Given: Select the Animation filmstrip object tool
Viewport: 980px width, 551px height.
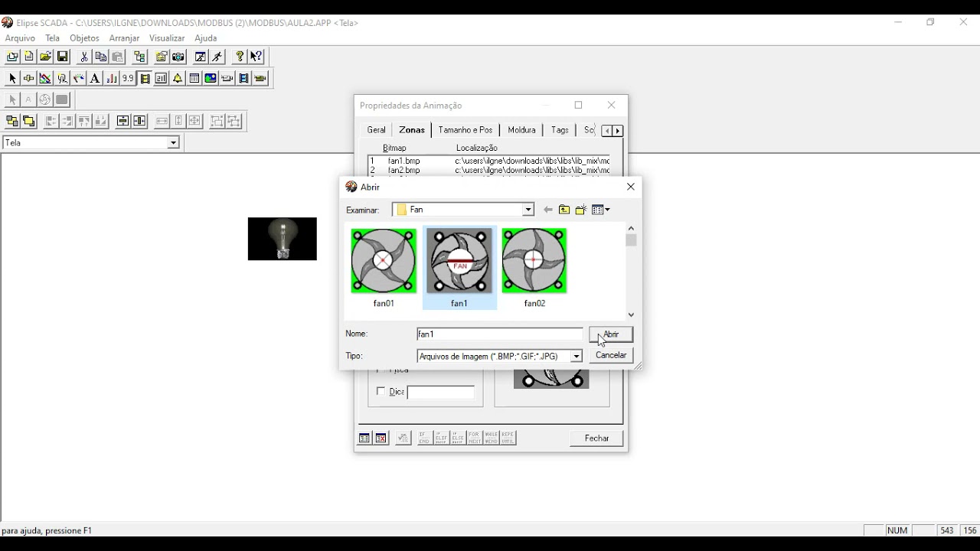Looking at the screenshot, I should (x=145, y=78).
